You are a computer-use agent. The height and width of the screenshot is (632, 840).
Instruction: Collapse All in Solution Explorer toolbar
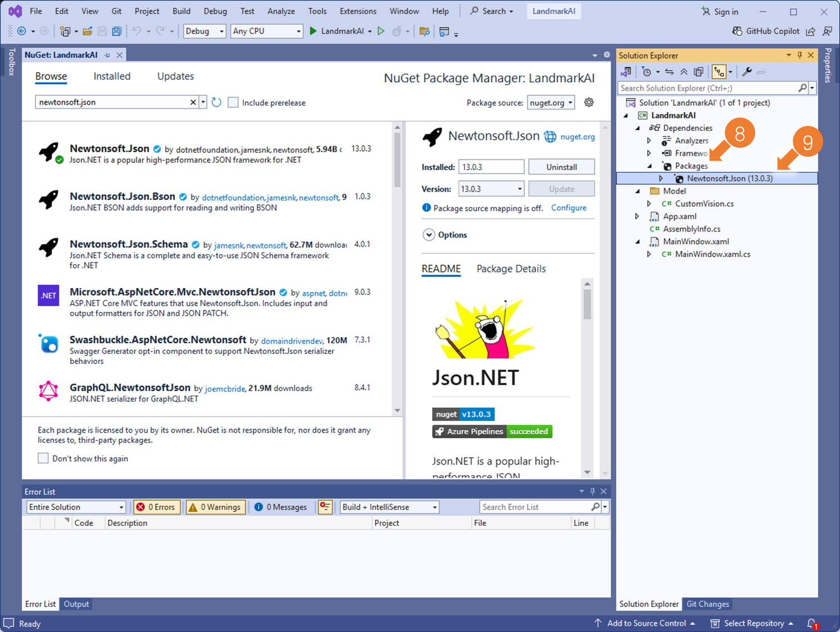pos(684,72)
